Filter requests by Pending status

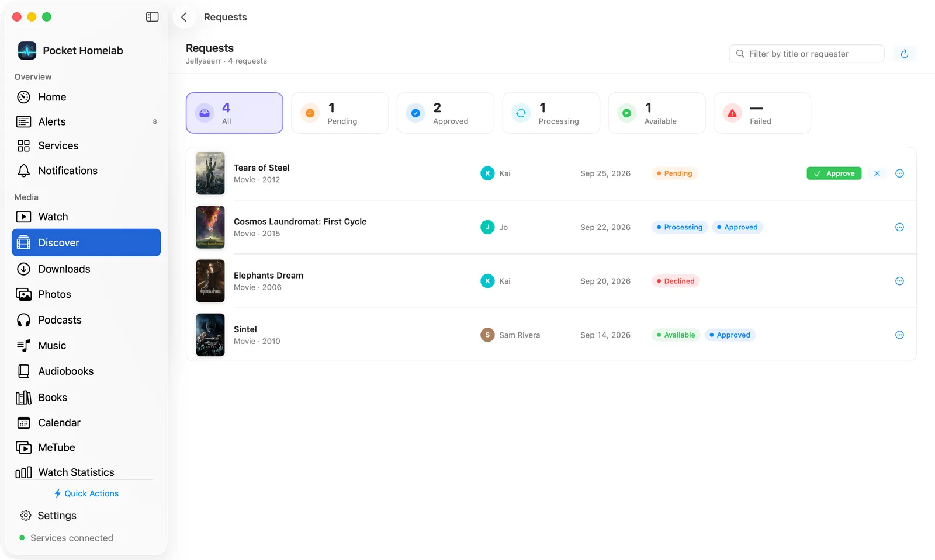[x=340, y=113]
